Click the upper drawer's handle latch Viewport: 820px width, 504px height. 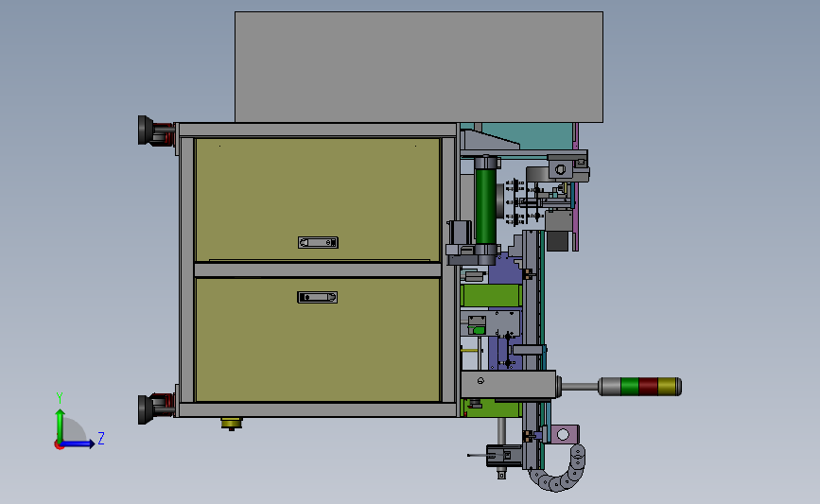tap(318, 243)
